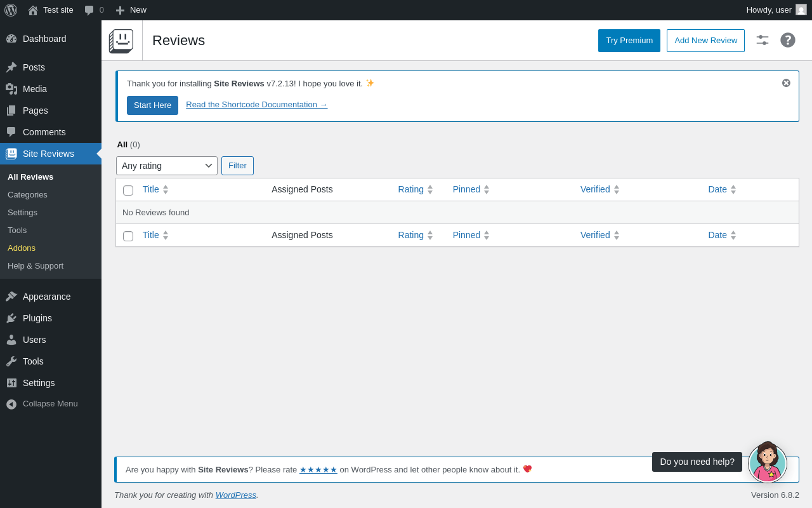Sort by Rating in header row
Viewport: 812px width, 508px height.
coord(416,189)
